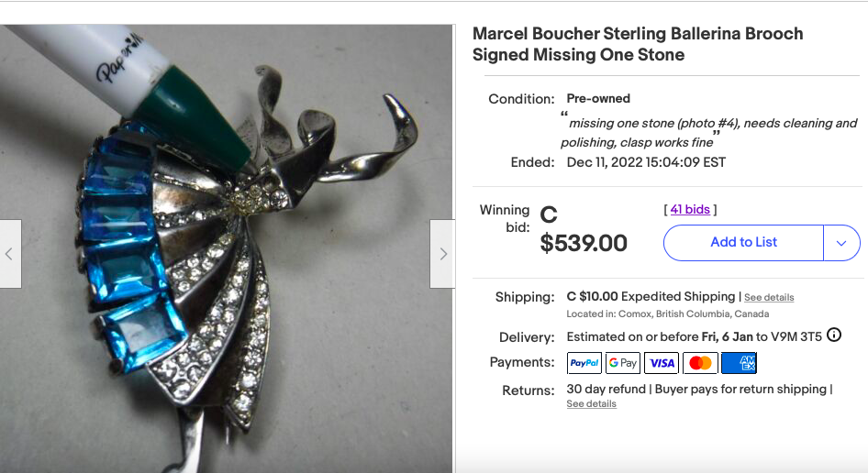Open See details link for returns

(591, 404)
